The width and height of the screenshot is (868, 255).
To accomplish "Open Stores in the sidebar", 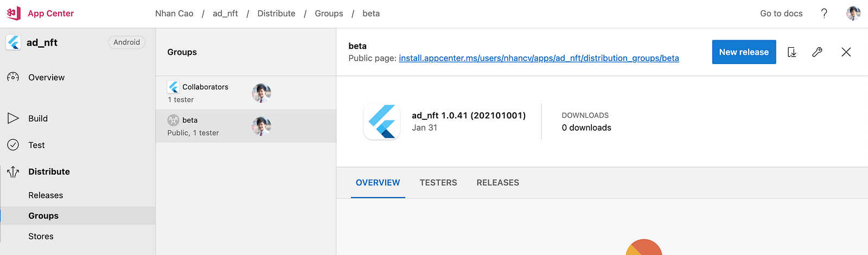I will click(41, 237).
